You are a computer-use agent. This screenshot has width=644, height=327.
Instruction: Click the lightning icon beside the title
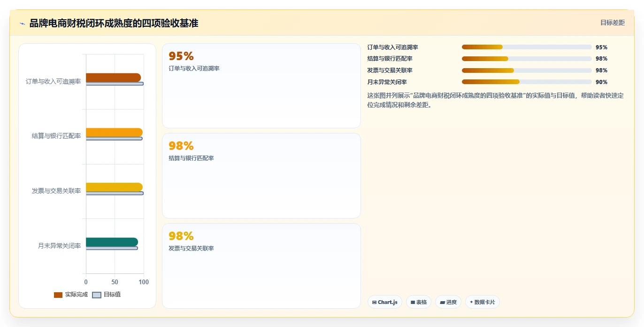[22, 23]
